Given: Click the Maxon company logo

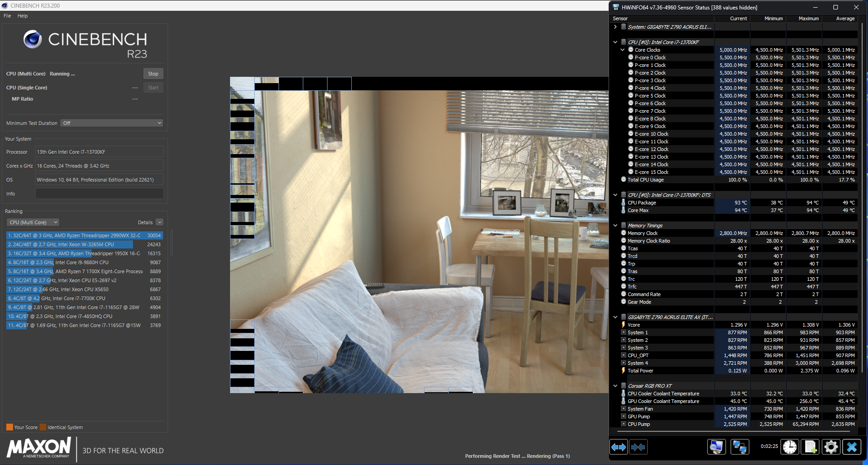Looking at the screenshot, I should (x=39, y=448).
